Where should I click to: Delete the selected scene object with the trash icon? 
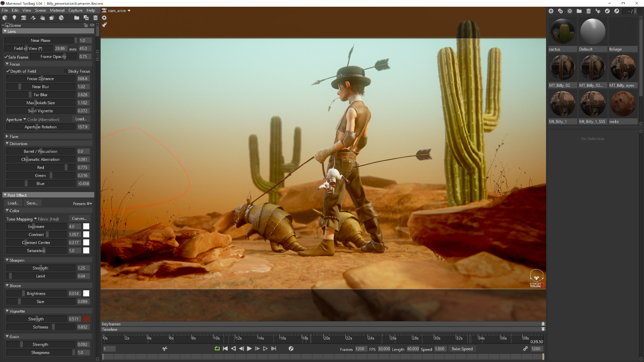(96, 18)
